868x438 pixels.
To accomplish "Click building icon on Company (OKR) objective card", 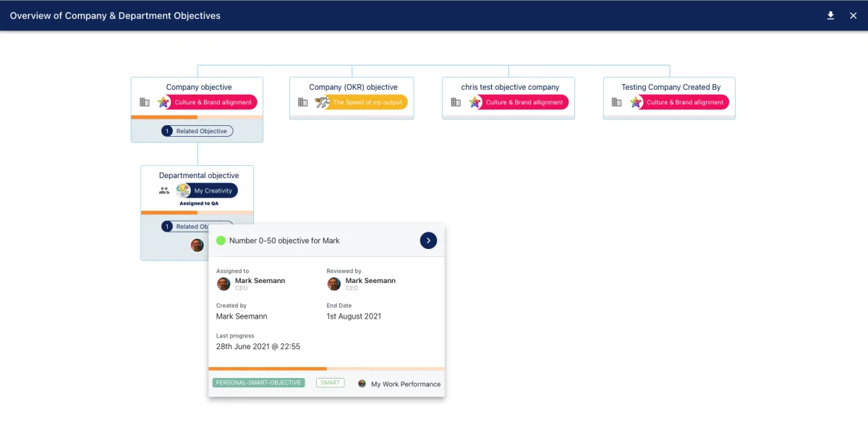I will (303, 102).
